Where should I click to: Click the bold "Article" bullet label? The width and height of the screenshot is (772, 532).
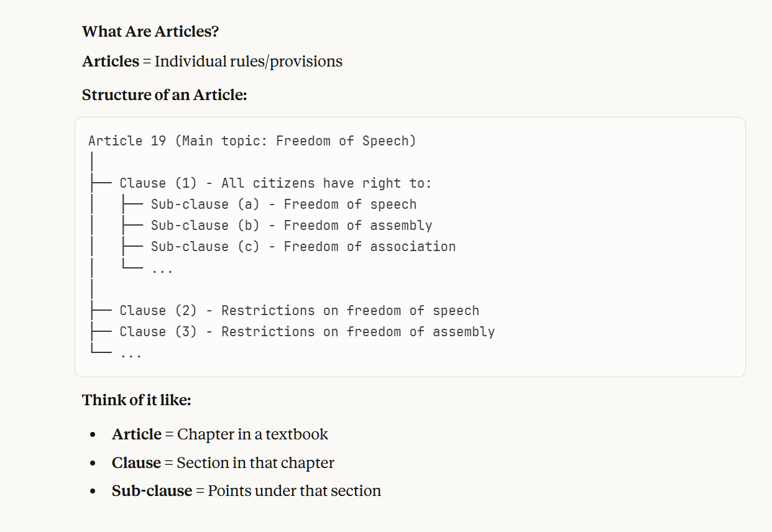click(136, 434)
